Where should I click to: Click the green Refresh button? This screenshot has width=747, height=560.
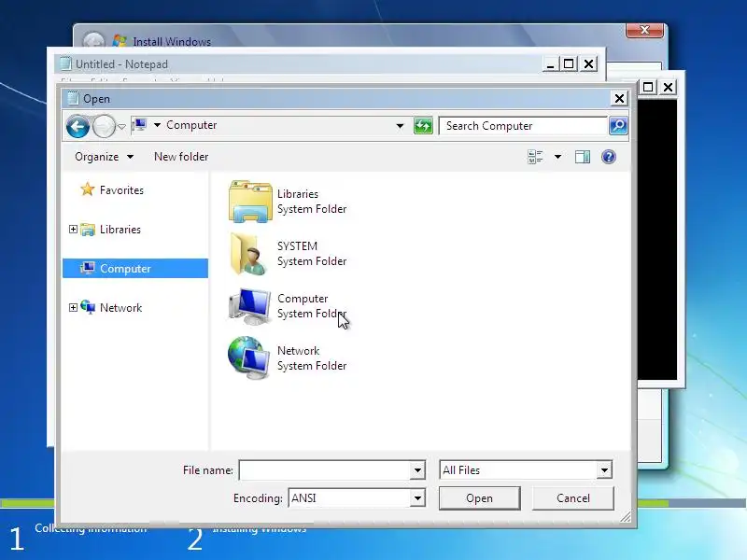pos(423,126)
